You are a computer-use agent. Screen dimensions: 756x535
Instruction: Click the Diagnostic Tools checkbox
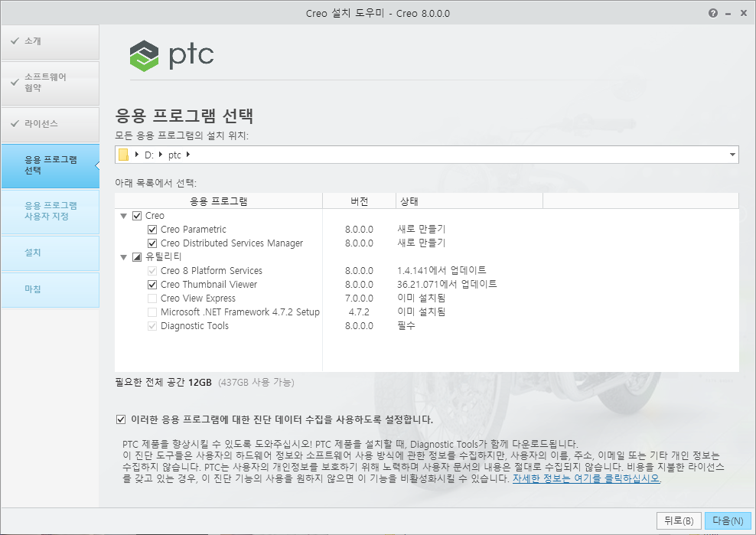click(152, 326)
